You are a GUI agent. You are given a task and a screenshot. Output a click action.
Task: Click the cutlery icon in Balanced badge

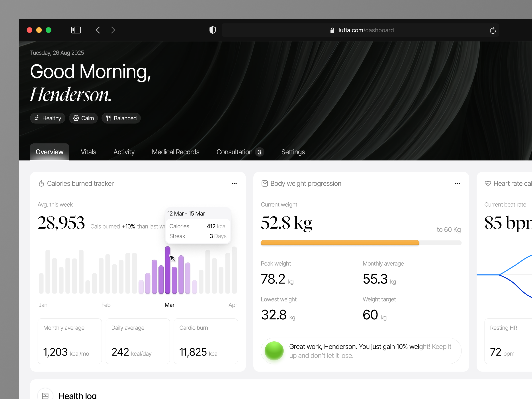click(x=108, y=118)
